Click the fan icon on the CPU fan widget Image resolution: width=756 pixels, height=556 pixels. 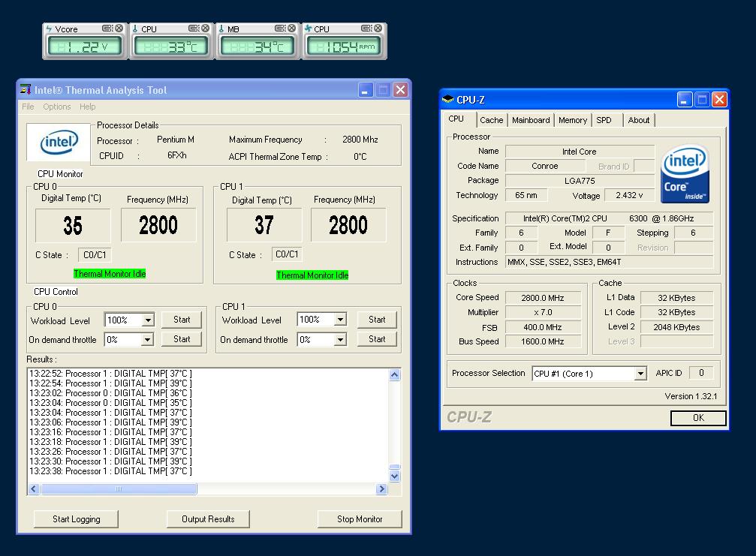tap(308, 29)
